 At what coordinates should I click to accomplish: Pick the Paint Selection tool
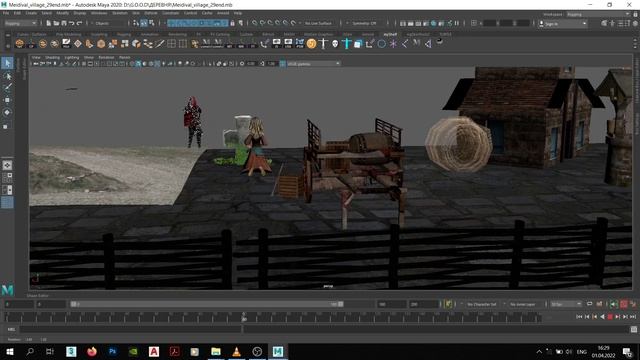tap(7, 87)
